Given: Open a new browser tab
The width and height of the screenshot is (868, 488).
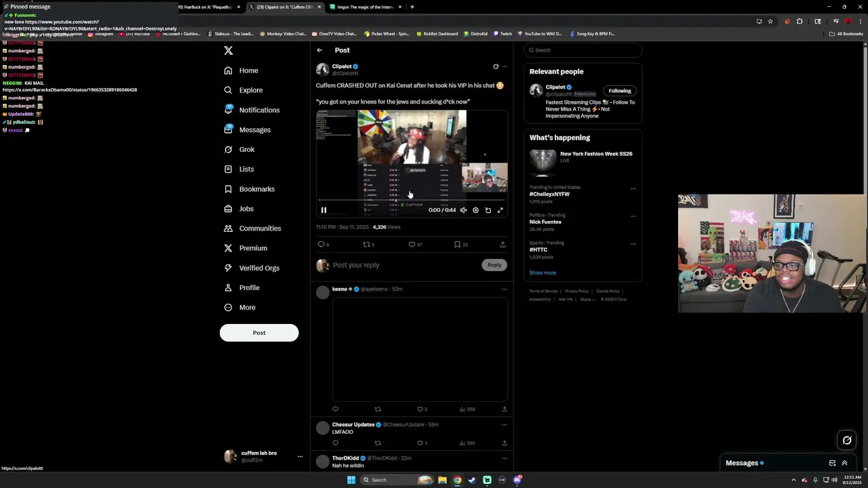Looking at the screenshot, I should (x=412, y=7).
